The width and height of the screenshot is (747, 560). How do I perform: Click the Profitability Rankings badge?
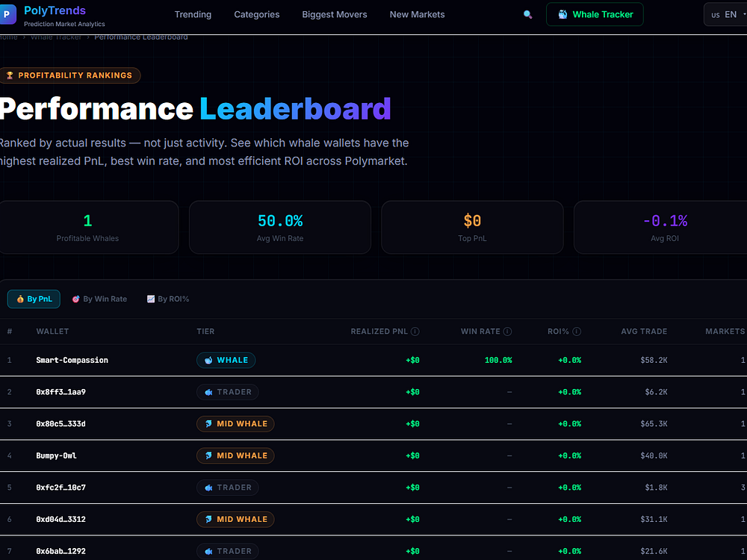pyautogui.click(x=69, y=75)
